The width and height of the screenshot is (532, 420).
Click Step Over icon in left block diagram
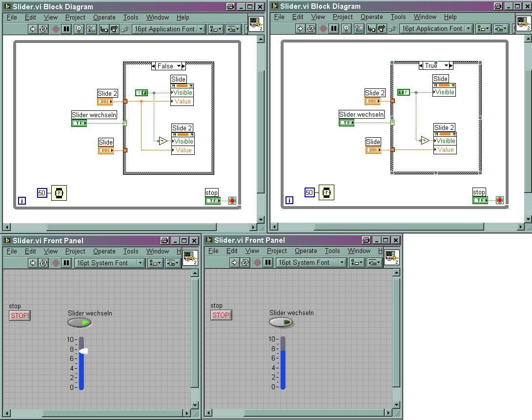[114, 29]
